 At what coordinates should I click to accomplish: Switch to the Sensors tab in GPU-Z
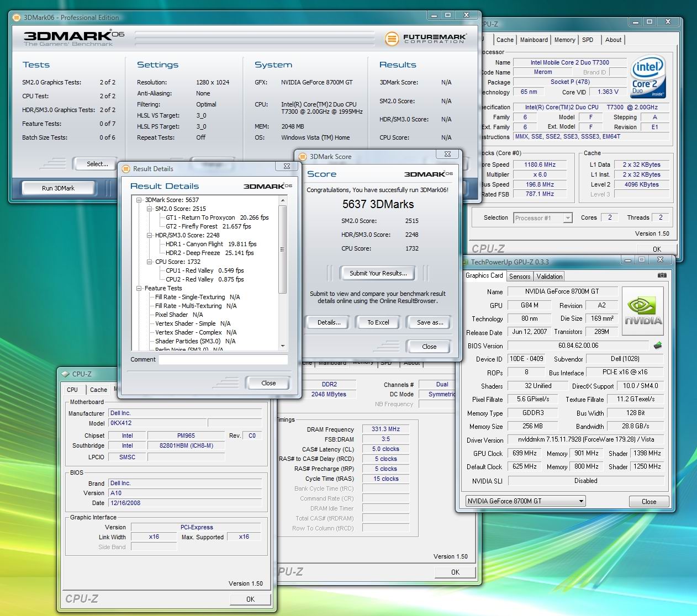tap(520, 277)
